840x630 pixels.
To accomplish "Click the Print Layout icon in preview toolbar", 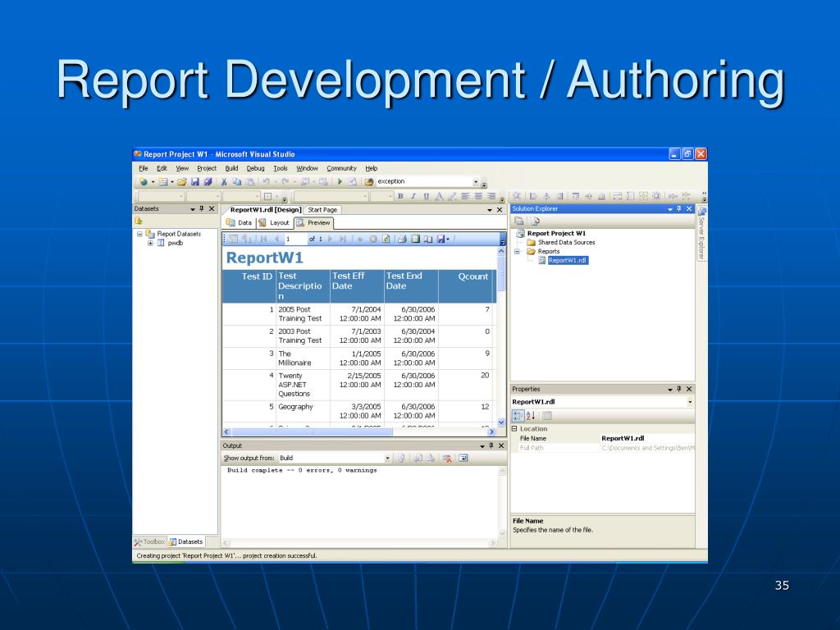I will 415,239.
